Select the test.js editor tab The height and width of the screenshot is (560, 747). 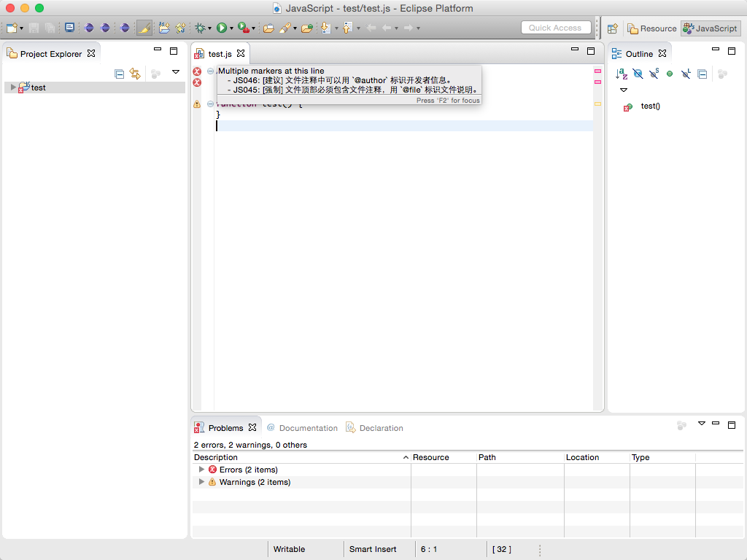(220, 54)
